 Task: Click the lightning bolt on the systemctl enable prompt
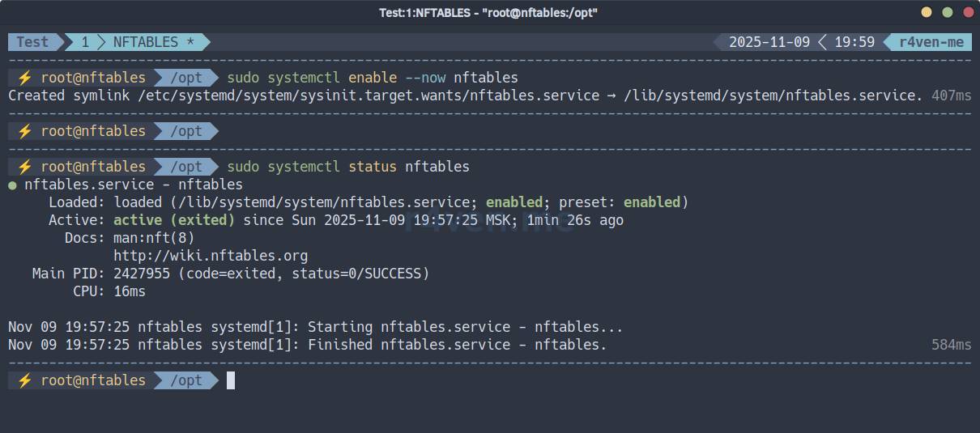point(24,78)
